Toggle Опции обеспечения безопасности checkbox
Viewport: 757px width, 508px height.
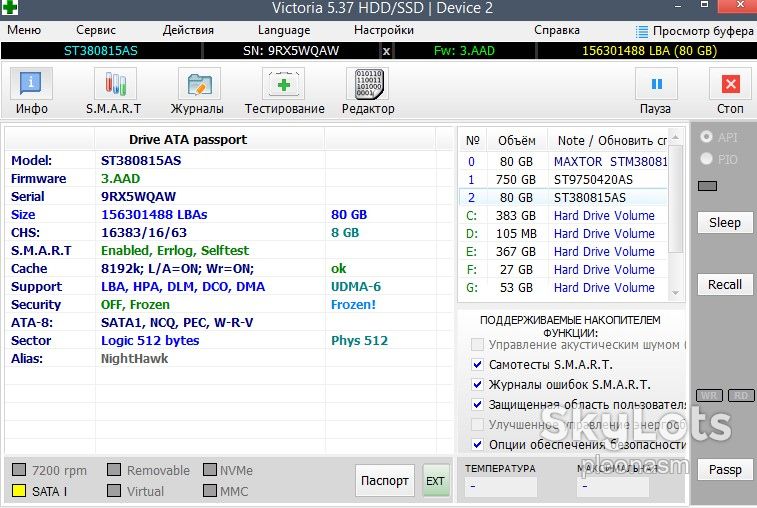[477, 444]
